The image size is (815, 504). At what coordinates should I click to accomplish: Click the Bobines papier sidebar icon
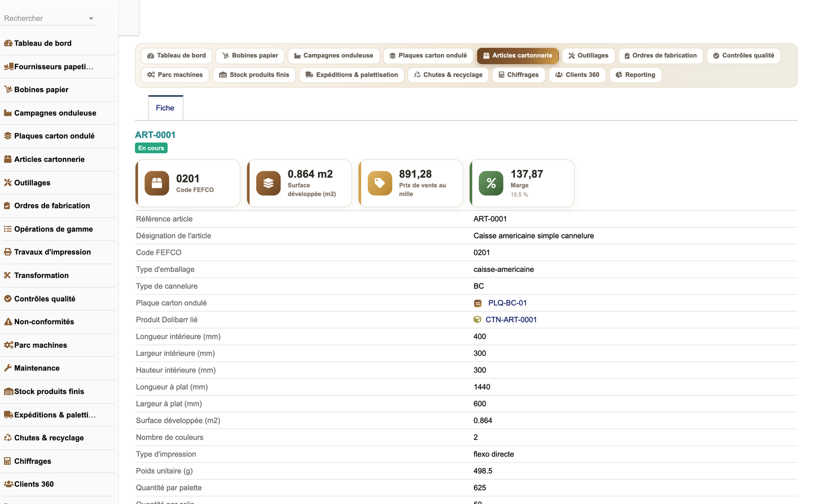click(8, 90)
